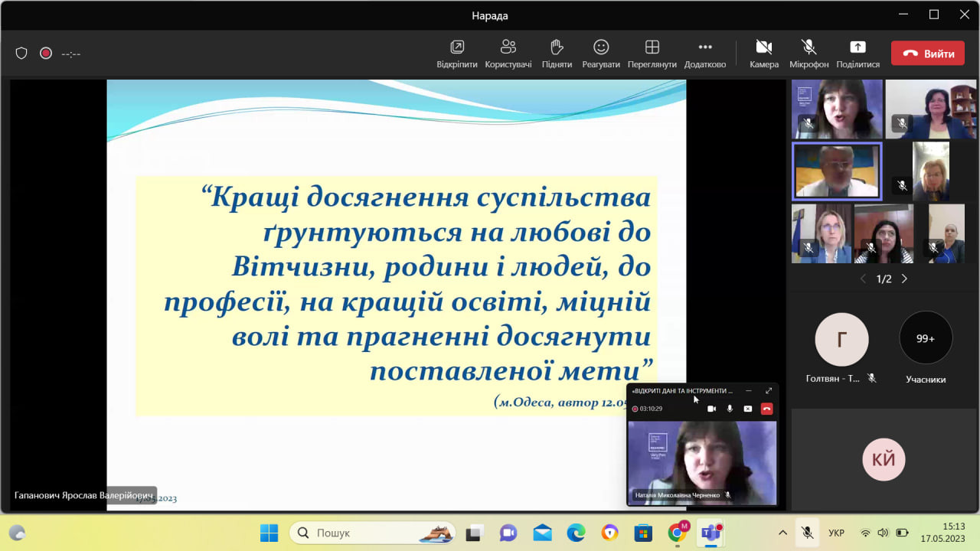Screen dimensions: 980x551
Task: Open the Додатково more options menu
Action: click(x=704, y=47)
